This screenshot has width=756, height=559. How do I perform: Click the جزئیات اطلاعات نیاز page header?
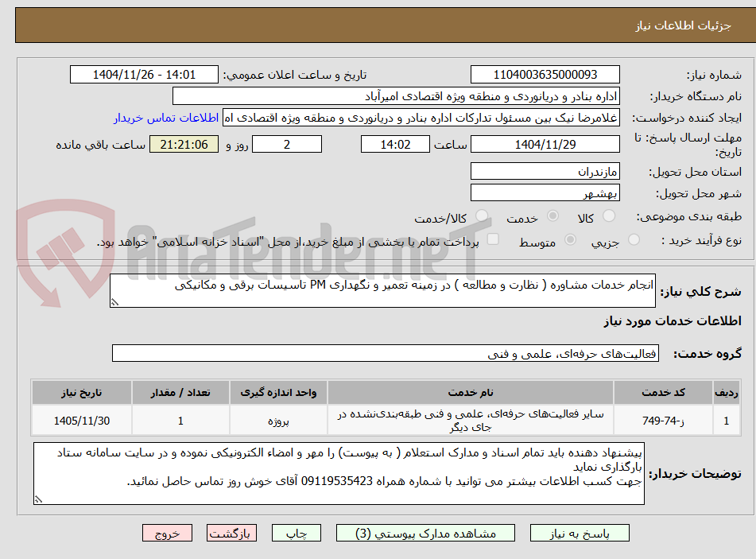point(683,25)
